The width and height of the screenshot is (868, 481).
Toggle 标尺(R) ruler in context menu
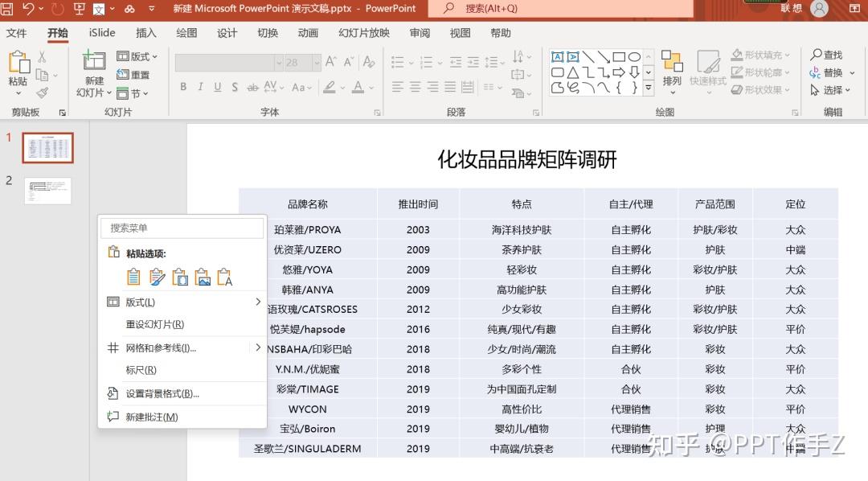click(182, 370)
